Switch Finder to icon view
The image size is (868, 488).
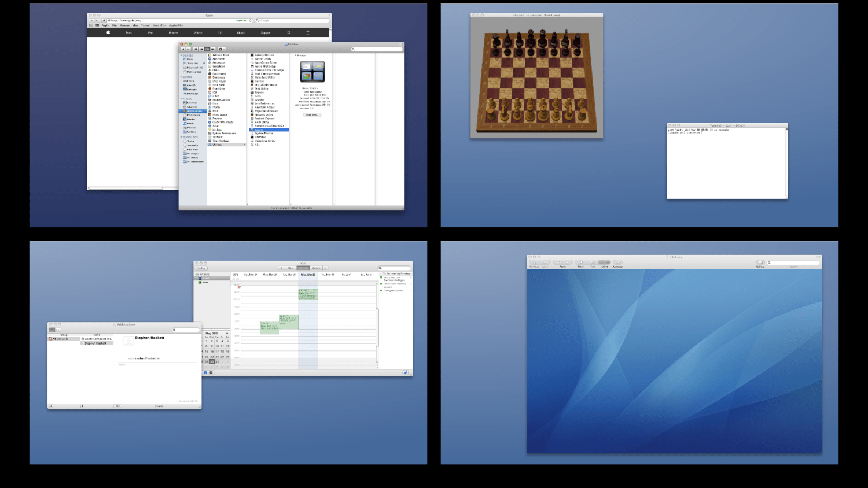(x=196, y=49)
